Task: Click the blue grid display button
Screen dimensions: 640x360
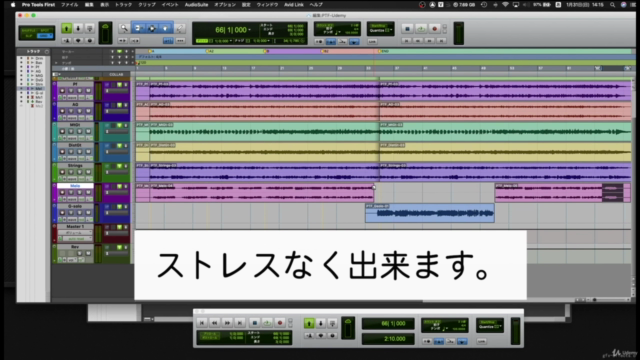Action: pyautogui.click(x=168, y=41)
